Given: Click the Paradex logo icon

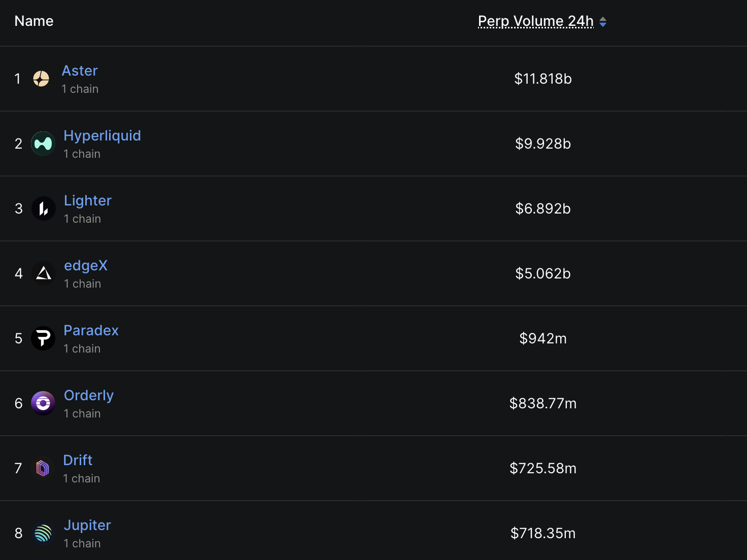Looking at the screenshot, I should pos(43,338).
